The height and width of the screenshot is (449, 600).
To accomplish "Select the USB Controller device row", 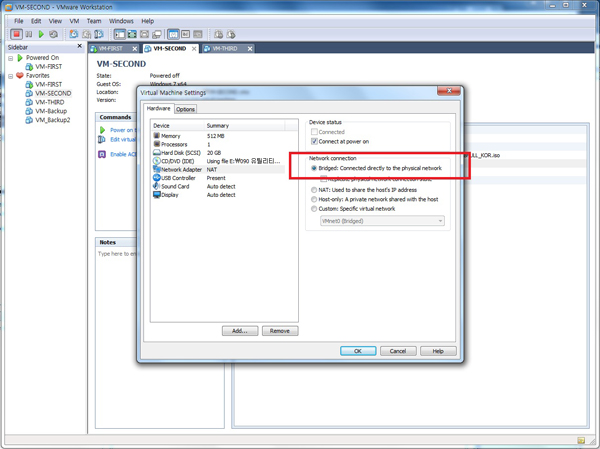I will click(218, 178).
